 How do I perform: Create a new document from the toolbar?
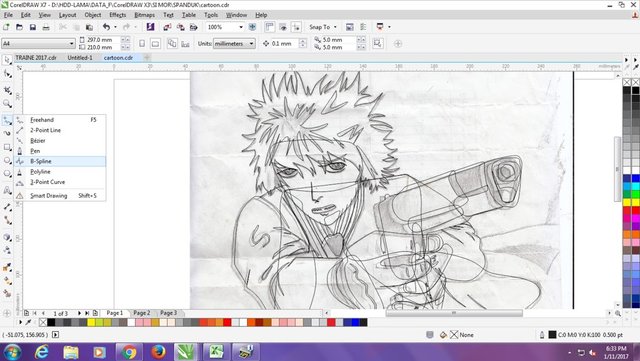[x=6, y=27]
